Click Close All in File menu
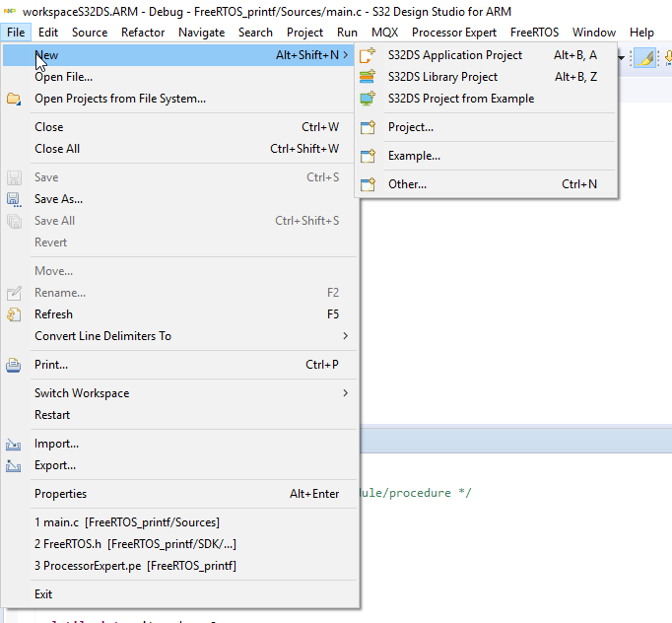Screen dimensions: 672x623 pos(180,149)
